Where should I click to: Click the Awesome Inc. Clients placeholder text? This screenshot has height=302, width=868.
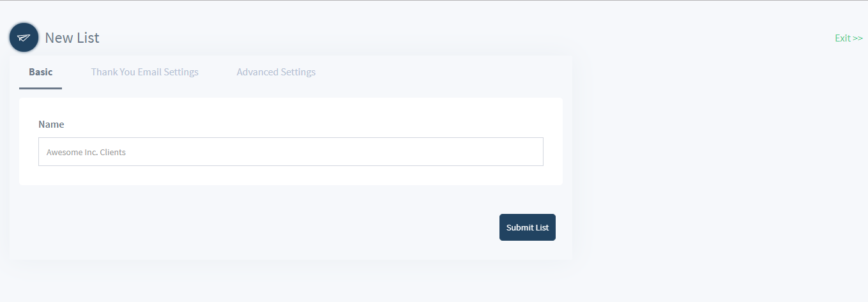[86, 153]
